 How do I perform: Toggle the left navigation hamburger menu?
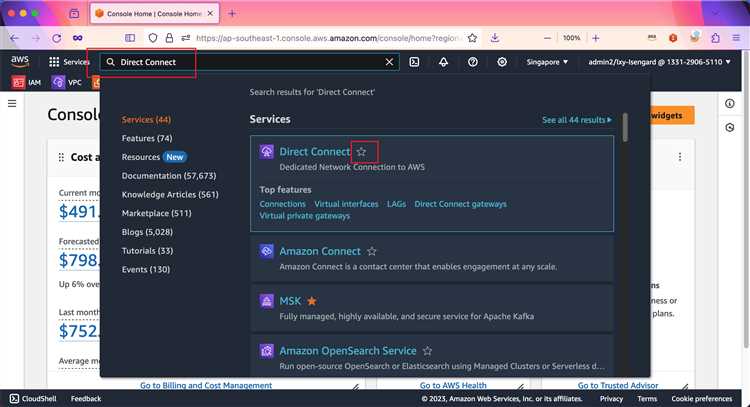pyautogui.click(x=12, y=103)
